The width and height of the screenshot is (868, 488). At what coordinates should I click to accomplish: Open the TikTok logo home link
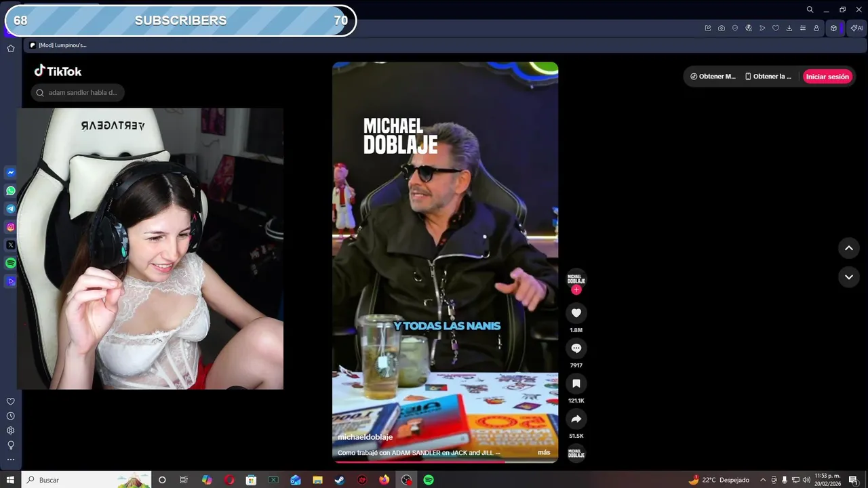click(x=58, y=71)
